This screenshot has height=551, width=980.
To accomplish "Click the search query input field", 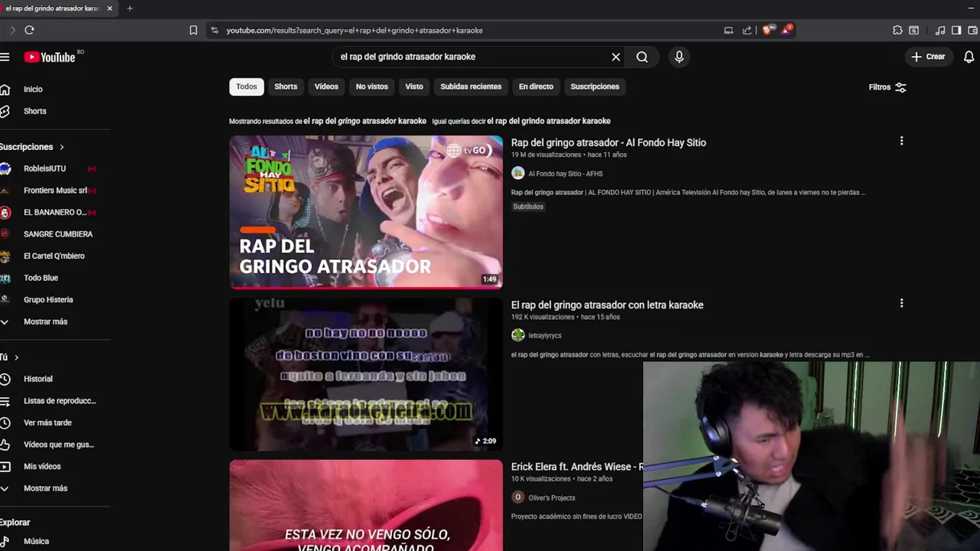I will point(472,57).
